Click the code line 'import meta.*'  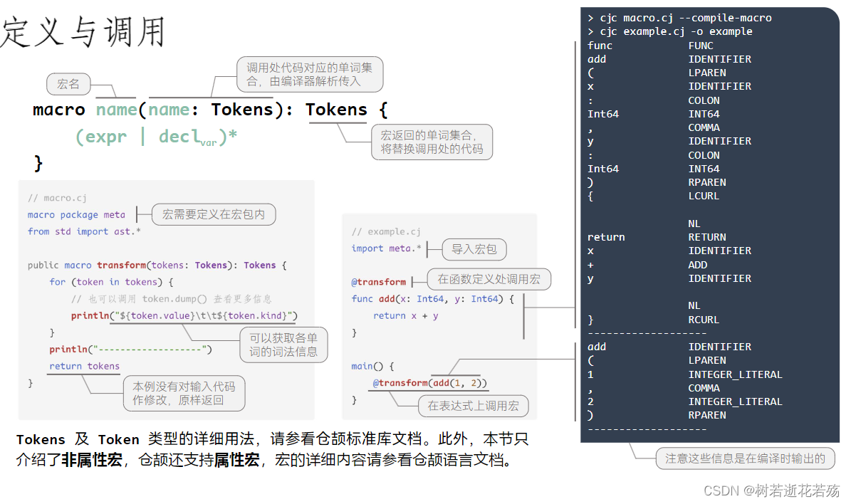(x=387, y=248)
